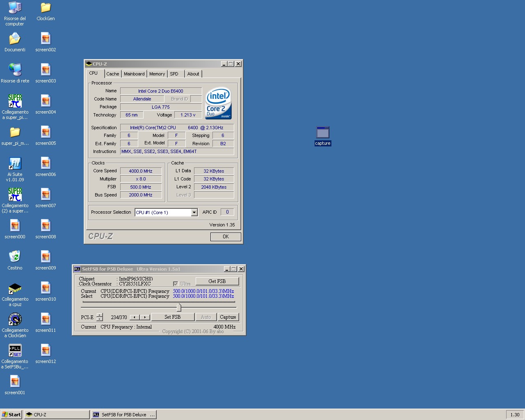
Task: Nudge FSB slider right with arrow button
Action: 145,317
